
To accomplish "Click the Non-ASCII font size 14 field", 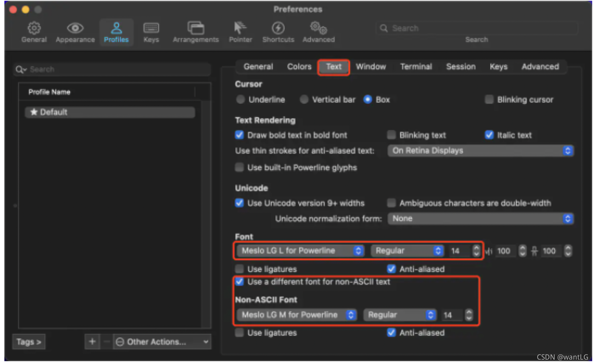I will [x=452, y=314].
